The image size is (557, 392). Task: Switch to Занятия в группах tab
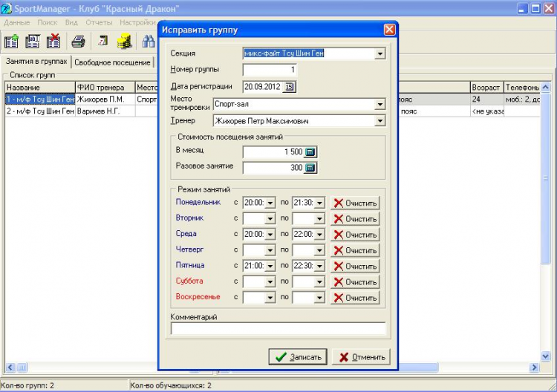click(x=36, y=62)
